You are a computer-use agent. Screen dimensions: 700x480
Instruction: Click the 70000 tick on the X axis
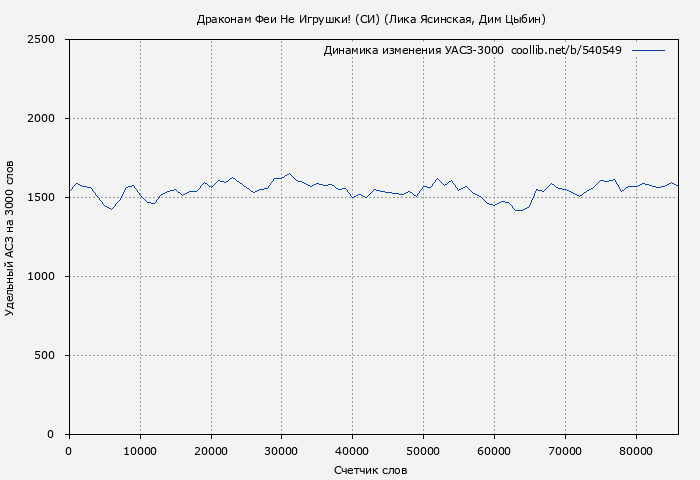point(566,450)
